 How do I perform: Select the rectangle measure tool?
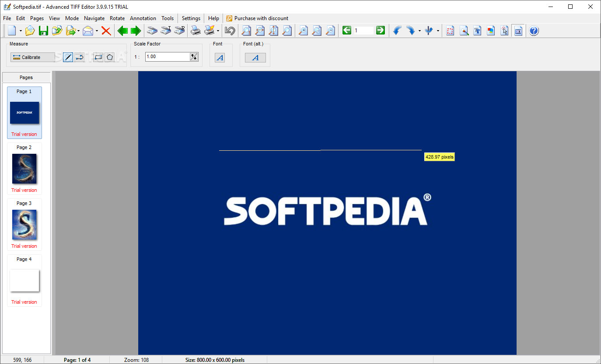[98, 57]
